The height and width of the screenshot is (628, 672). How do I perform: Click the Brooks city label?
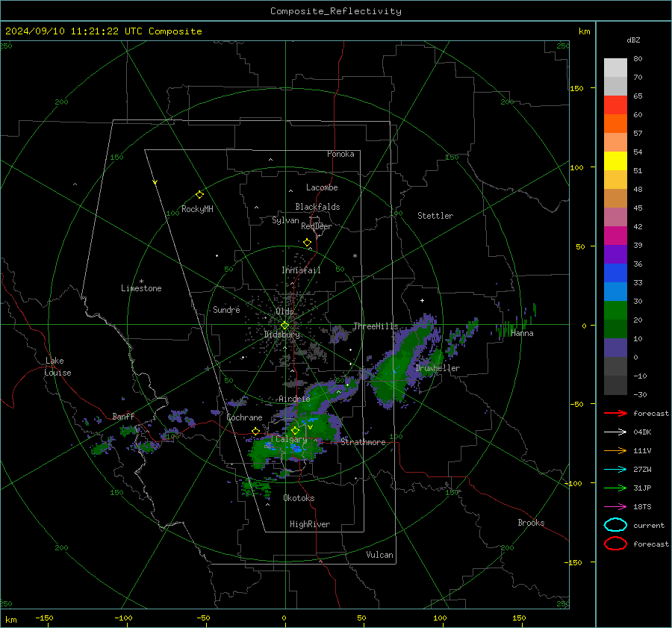click(x=531, y=523)
